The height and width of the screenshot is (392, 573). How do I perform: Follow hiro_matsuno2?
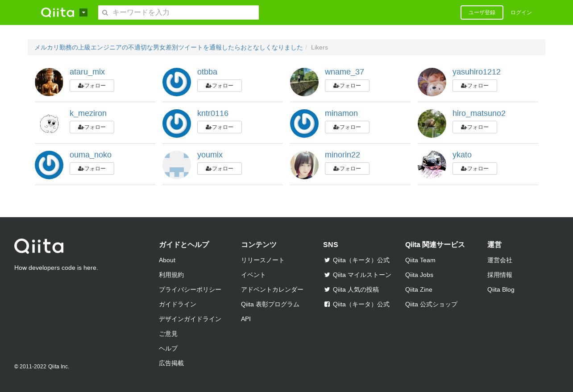(x=475, y=127)
